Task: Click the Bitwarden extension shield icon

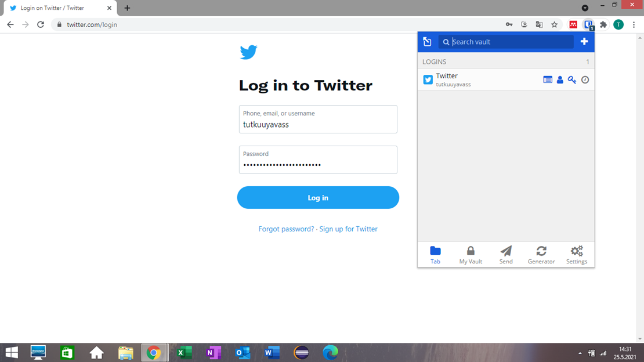Action: 588,24
